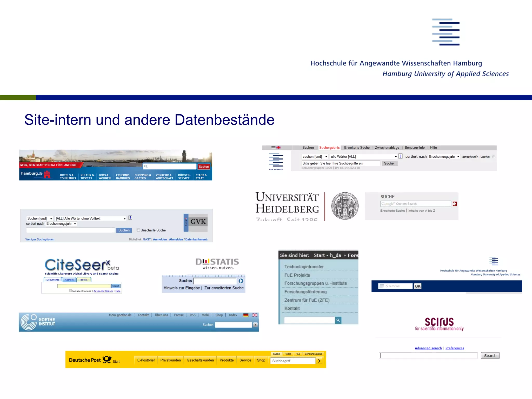The height and width of the screenshot is (399, 532).
Task: Click the Scirus Search button
Action: pos(490,356)
